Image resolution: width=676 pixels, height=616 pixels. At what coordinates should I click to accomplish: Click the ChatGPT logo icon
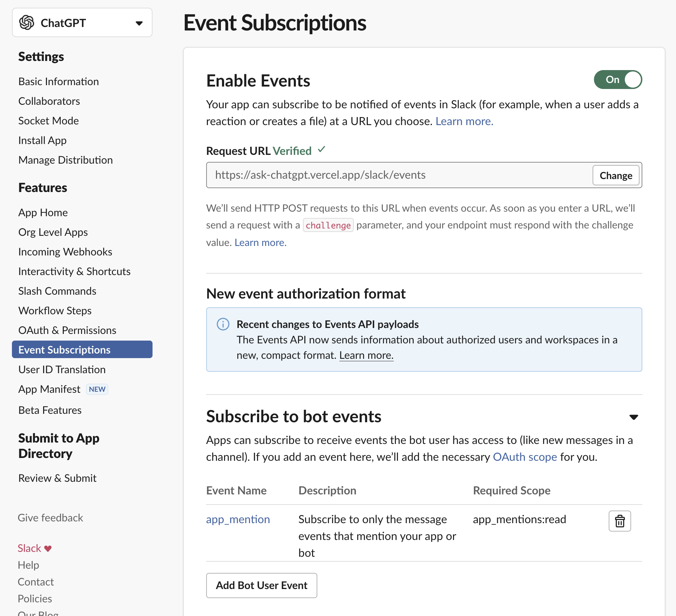pyautogui.click(x=27, y=23)
